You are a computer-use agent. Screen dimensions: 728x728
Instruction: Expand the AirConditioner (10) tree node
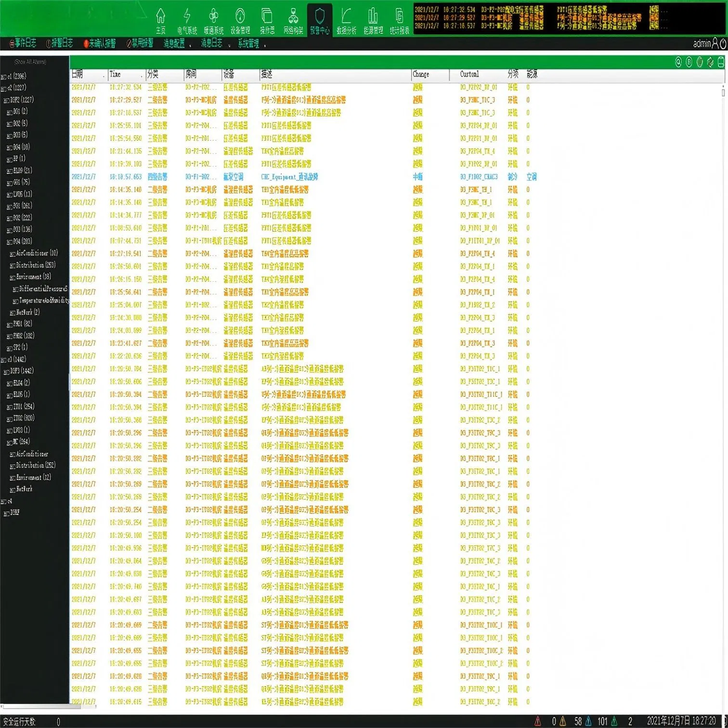13,254
